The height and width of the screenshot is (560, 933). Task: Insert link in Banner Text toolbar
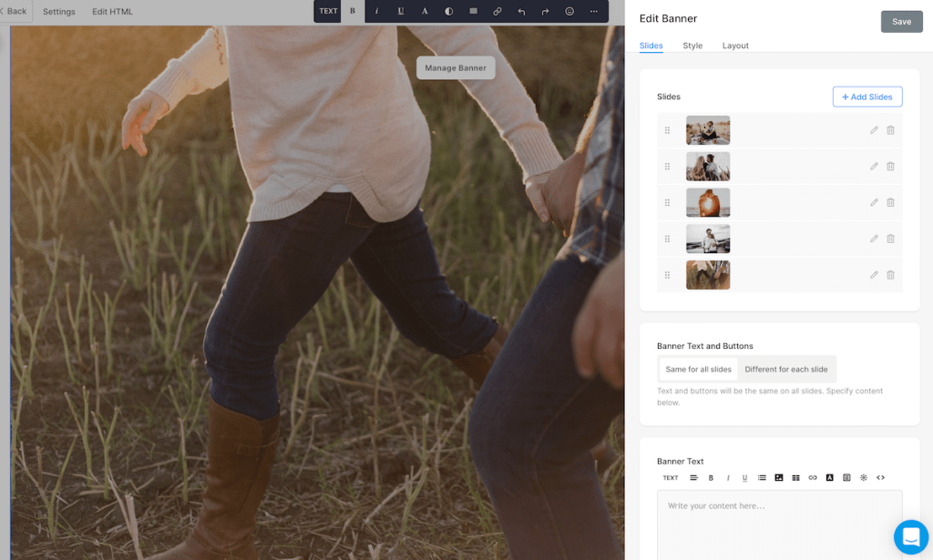pyautogui.click(x=813, y=478)
